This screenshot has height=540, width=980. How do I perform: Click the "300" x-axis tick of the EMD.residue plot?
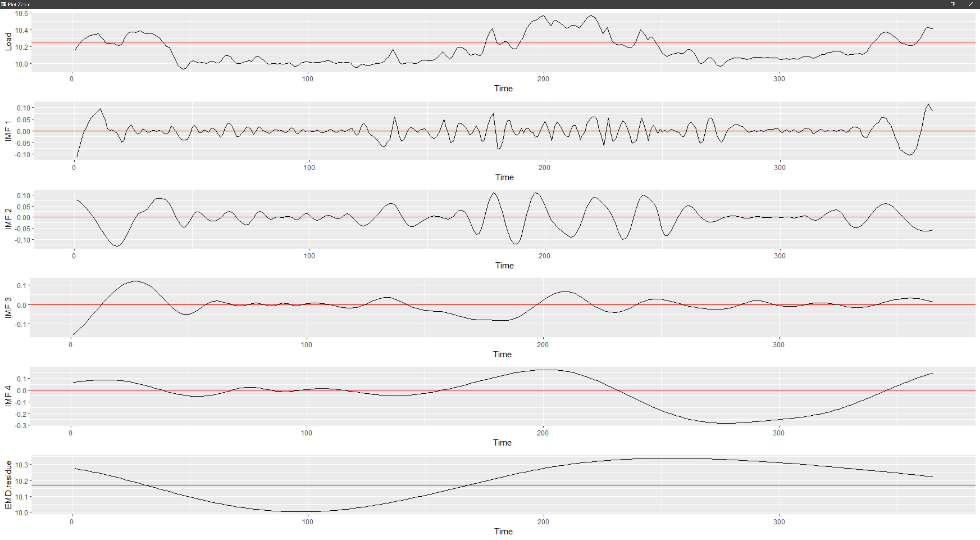(779, 522)
